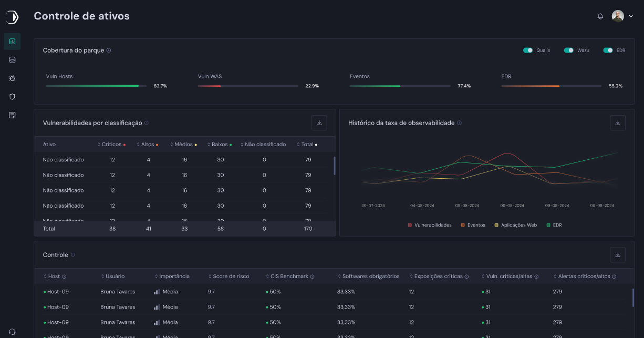Click the vulnerabilities table scrollbar

tap(334, 166)
